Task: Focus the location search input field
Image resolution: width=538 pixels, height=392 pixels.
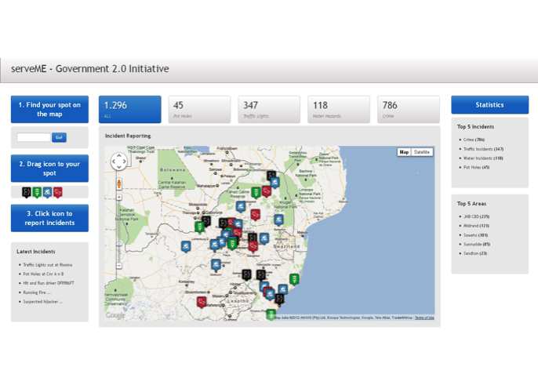Action: 34,137
